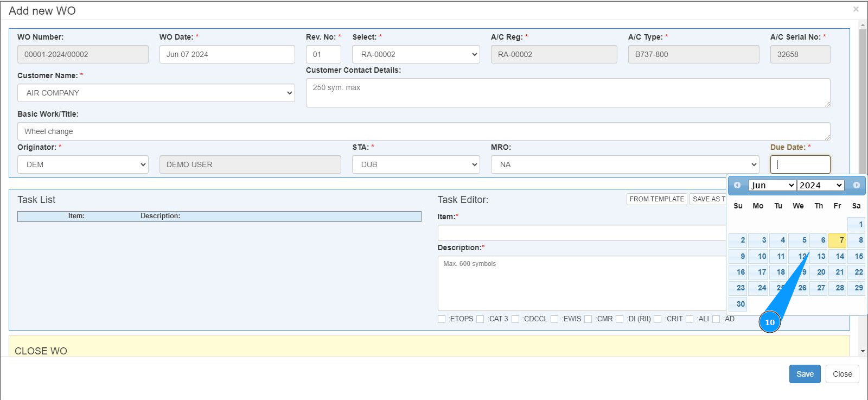The image size is (868, 400).
Task: Click the Task Editor Description textarea
Action: point(582,283)
